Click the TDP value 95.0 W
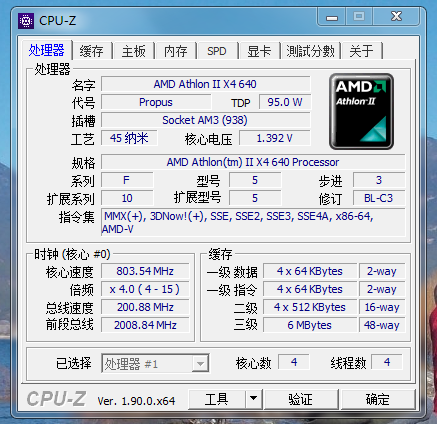Screen dimensions: 437x424 (x=285, y=102)
